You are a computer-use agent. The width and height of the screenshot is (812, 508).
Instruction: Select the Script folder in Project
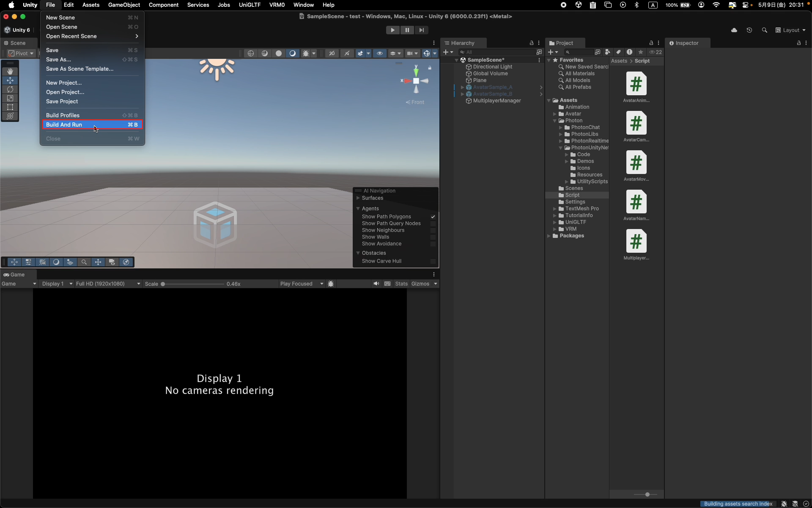[572, 195]
